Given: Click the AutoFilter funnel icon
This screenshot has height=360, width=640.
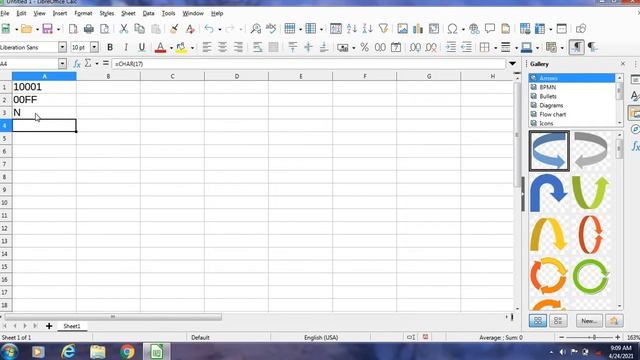Looking at the screenshot, I should [x=383, y=29].
